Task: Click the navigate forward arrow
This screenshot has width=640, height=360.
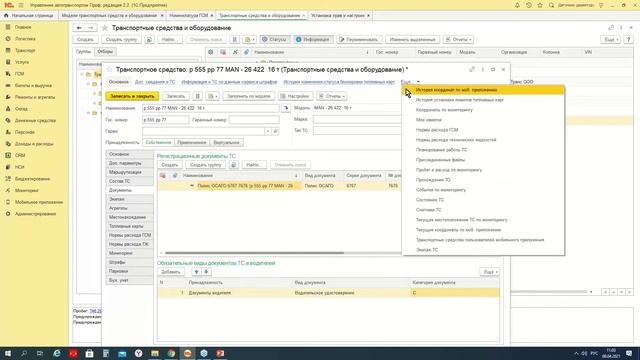Action: (91, 28)
